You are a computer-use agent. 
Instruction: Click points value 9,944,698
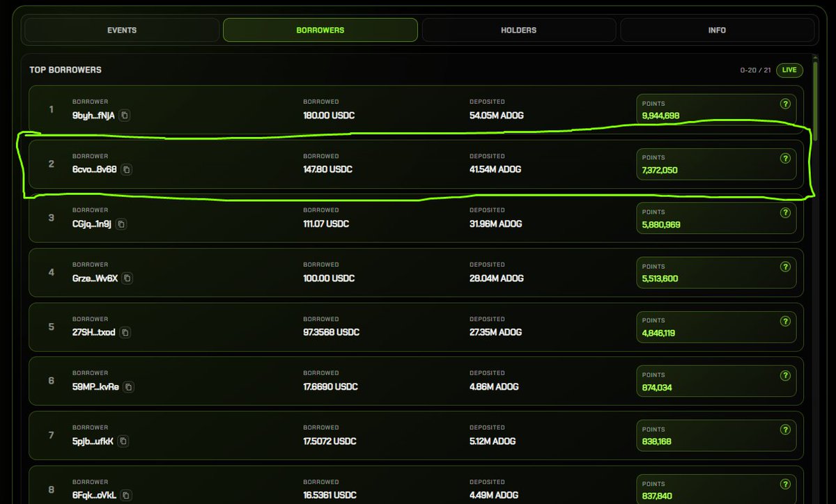660,116
